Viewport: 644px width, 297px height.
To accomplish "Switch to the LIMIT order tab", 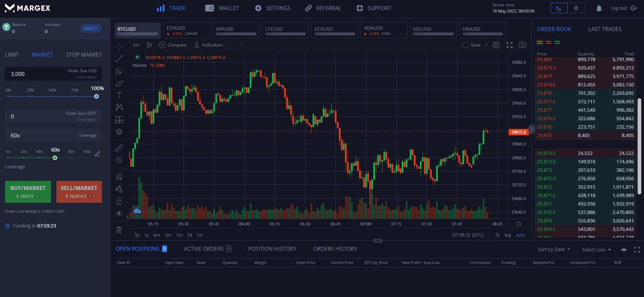I will 12,55.
